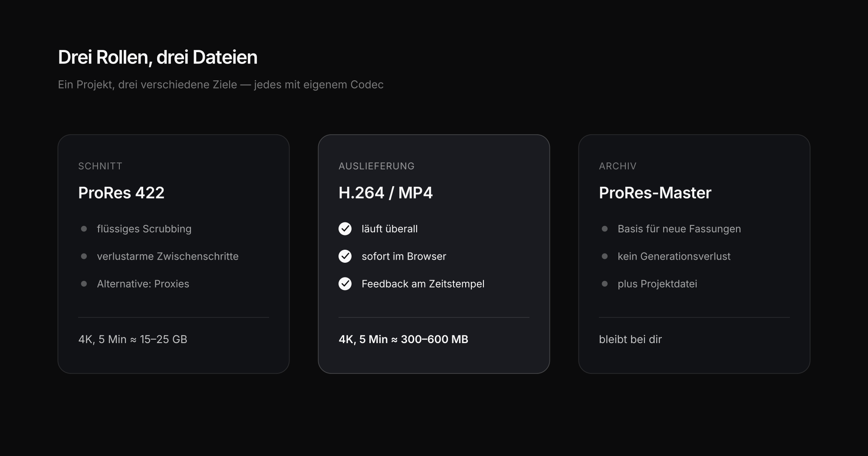
Task: Click the heading 'Drei Rollen, drei Dateien'
Action: tap(158, 57)
